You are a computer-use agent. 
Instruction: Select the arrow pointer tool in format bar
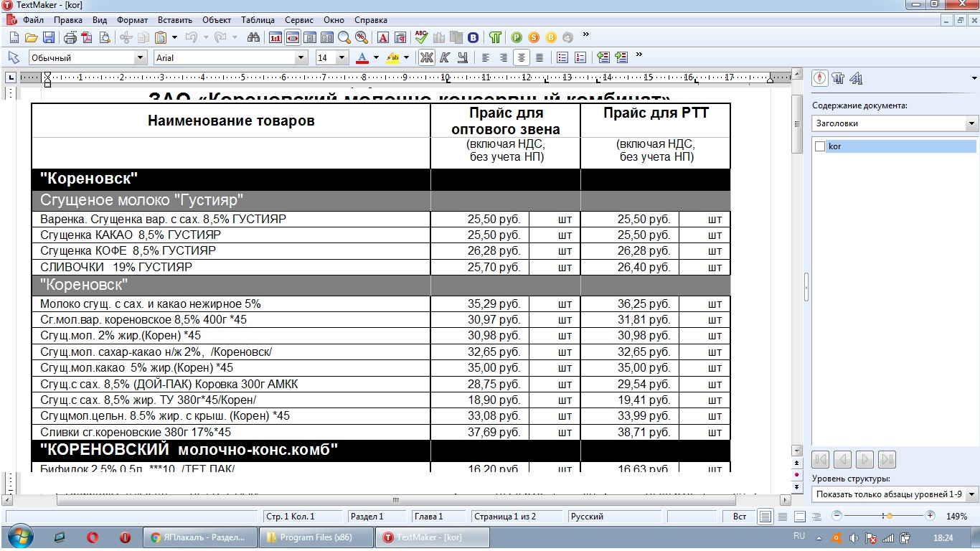(x=13, y=57)
